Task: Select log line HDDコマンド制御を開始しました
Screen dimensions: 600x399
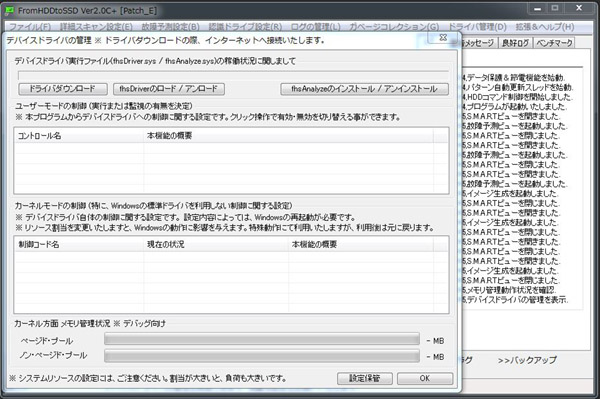Action: pyautogui.click(x=517, y=97)
